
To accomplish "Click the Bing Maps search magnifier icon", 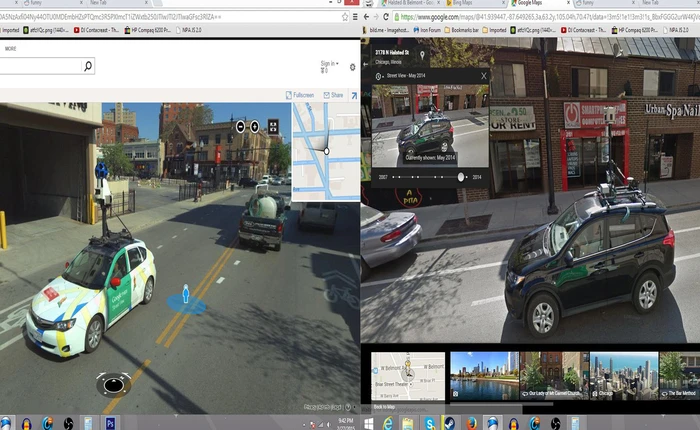I will [x=88, y=66].
